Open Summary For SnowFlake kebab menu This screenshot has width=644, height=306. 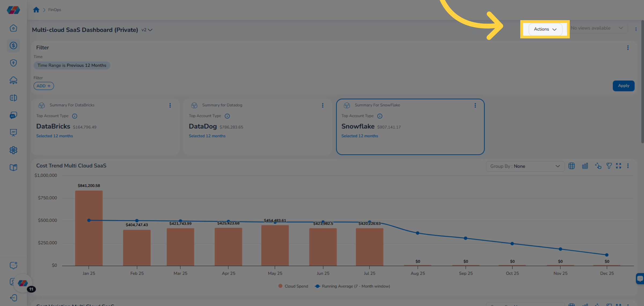475,105
